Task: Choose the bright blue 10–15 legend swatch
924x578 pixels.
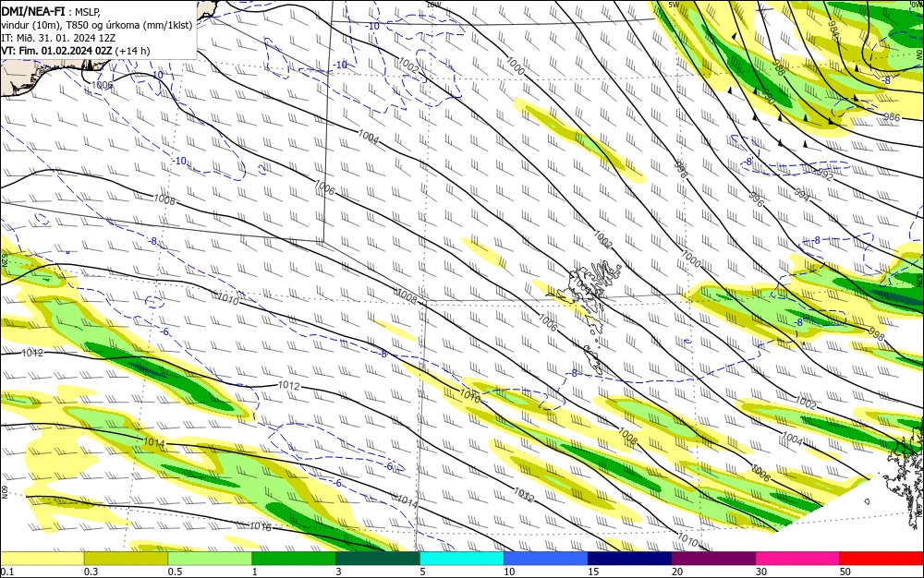Action: 546,559
